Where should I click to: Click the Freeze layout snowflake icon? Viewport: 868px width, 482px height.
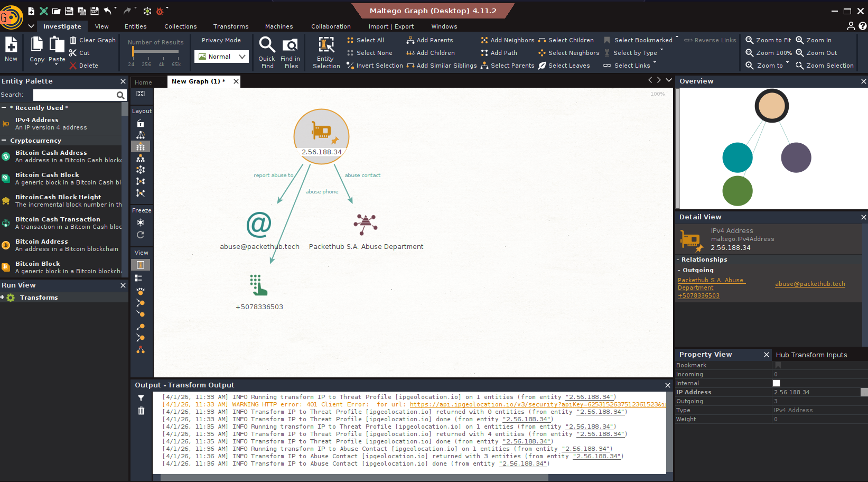point(141,223)
